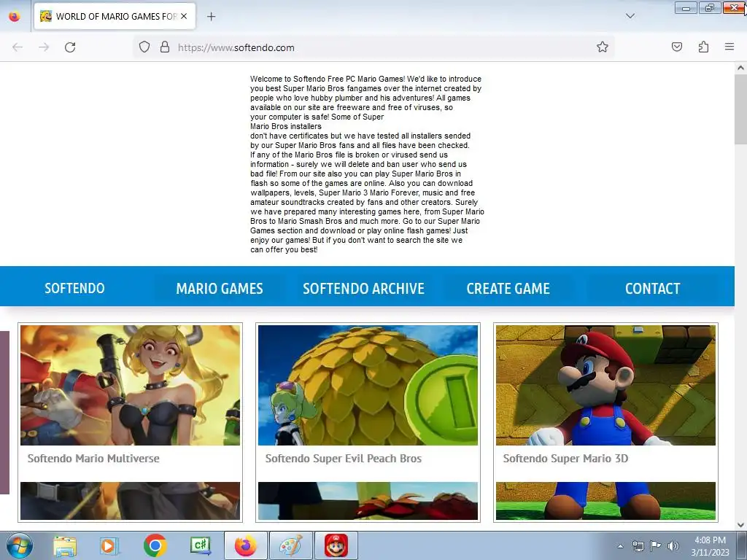Open Firefox application menu
The image size is (747, 560).
point(729,47)
